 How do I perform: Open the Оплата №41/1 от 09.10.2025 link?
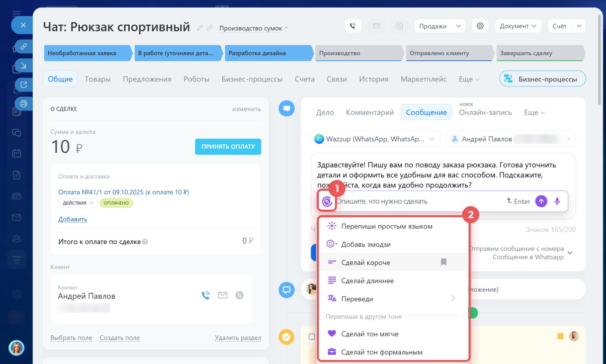[x=124, y=192]
